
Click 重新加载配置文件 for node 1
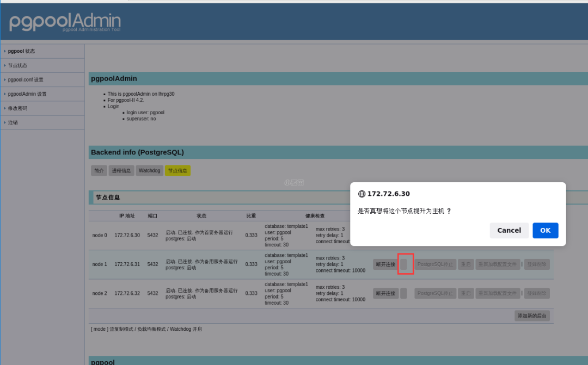pyautogui.click(x=498, y=264)
